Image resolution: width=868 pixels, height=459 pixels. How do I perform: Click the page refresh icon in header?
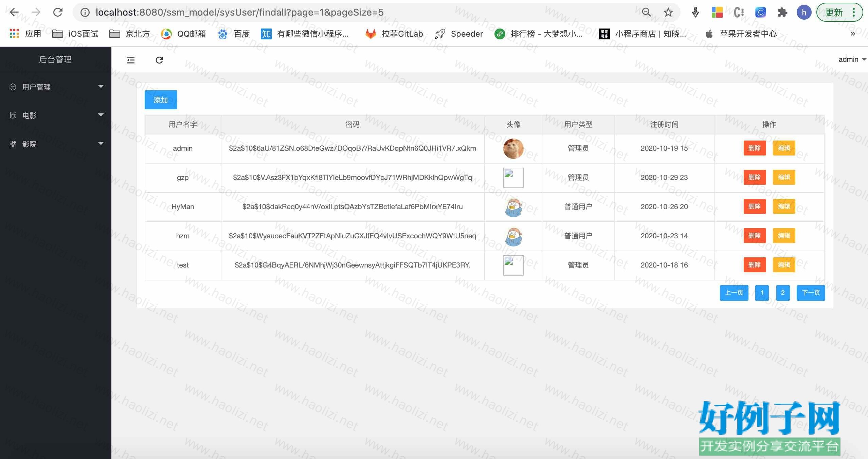coord(159,60)
